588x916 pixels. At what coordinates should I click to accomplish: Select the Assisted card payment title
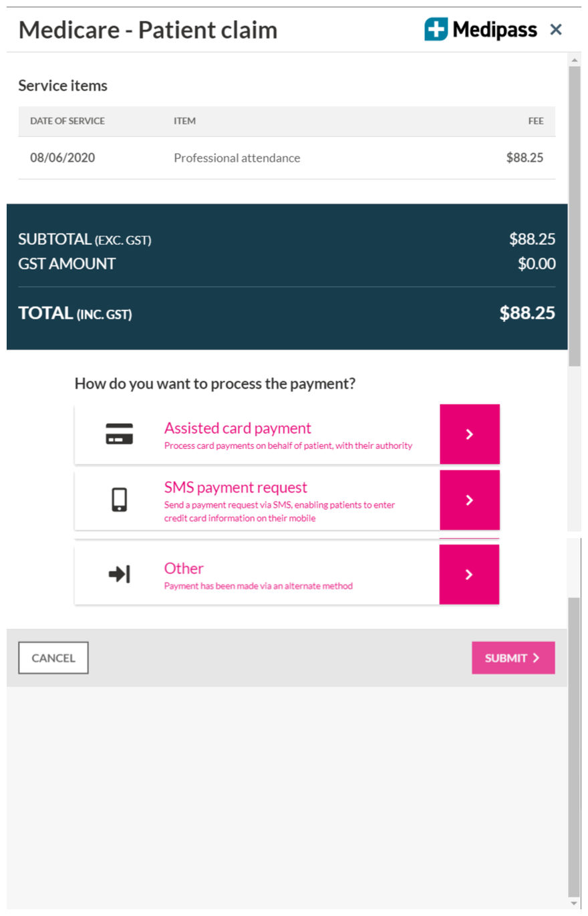pyautogui.click(x=237, y=428)
